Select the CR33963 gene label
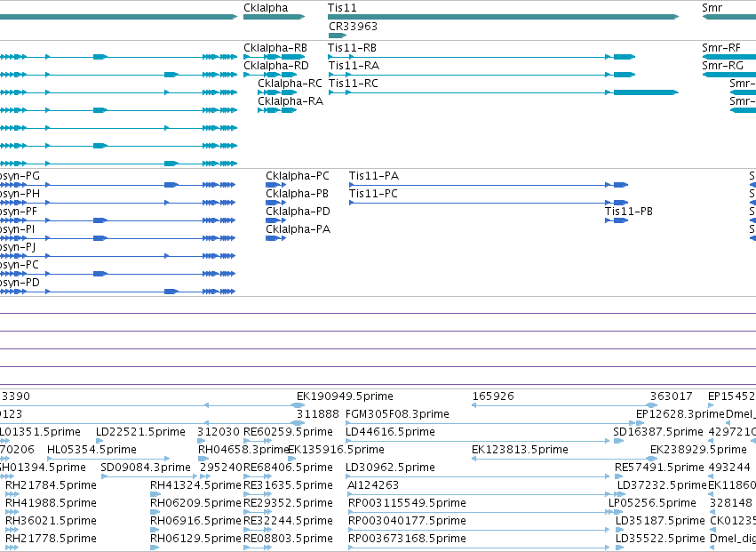Screen dimensions: 756x552 point(353,27)
